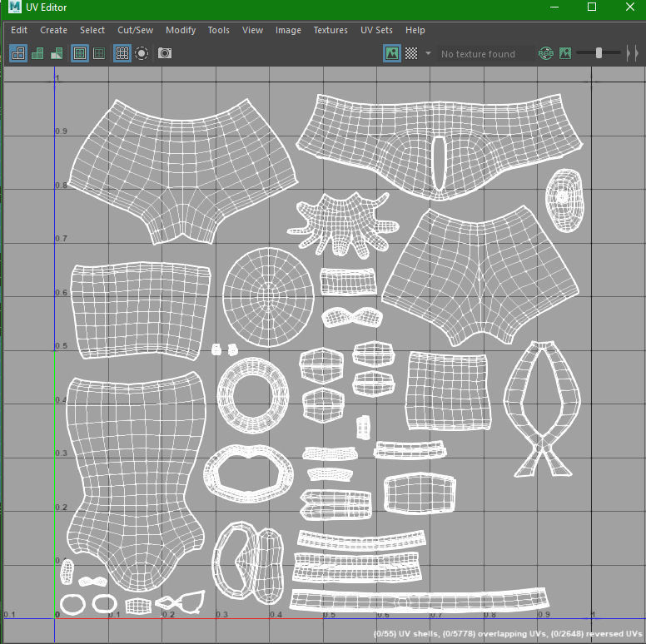Screen dimensions: 646x644
Task: Toggle RGB channels display icon
Action: [545, 53]
